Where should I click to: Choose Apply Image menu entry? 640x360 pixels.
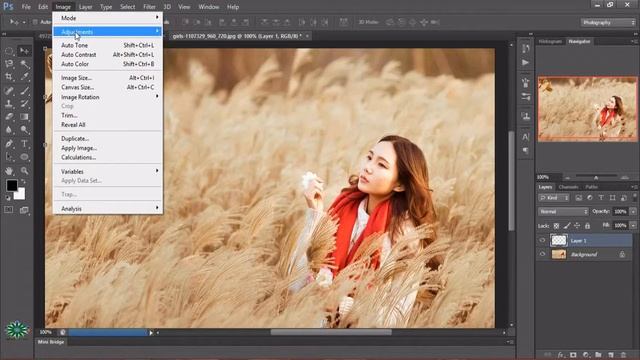108,148
